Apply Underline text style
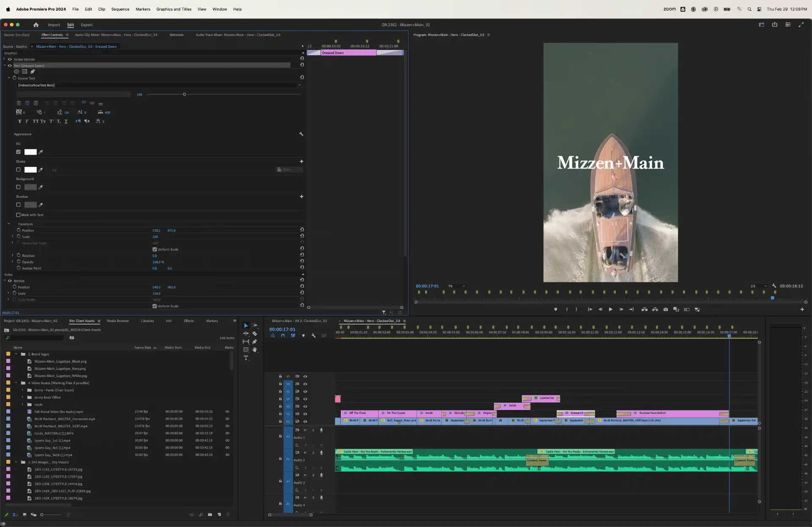 [x=66, y=121]
